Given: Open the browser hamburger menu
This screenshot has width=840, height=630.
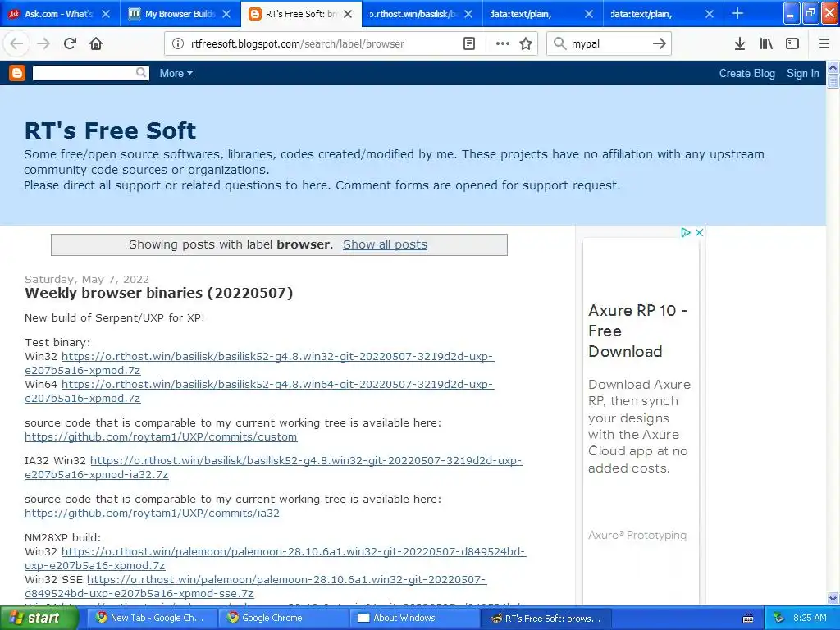Looking at the screenshot, I should 824,44.
